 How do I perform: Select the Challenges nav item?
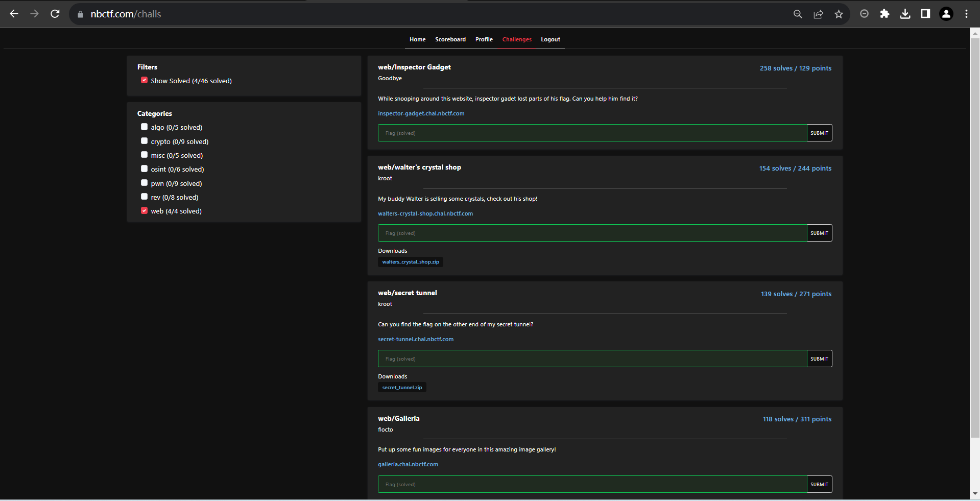[x=517, y=39]
